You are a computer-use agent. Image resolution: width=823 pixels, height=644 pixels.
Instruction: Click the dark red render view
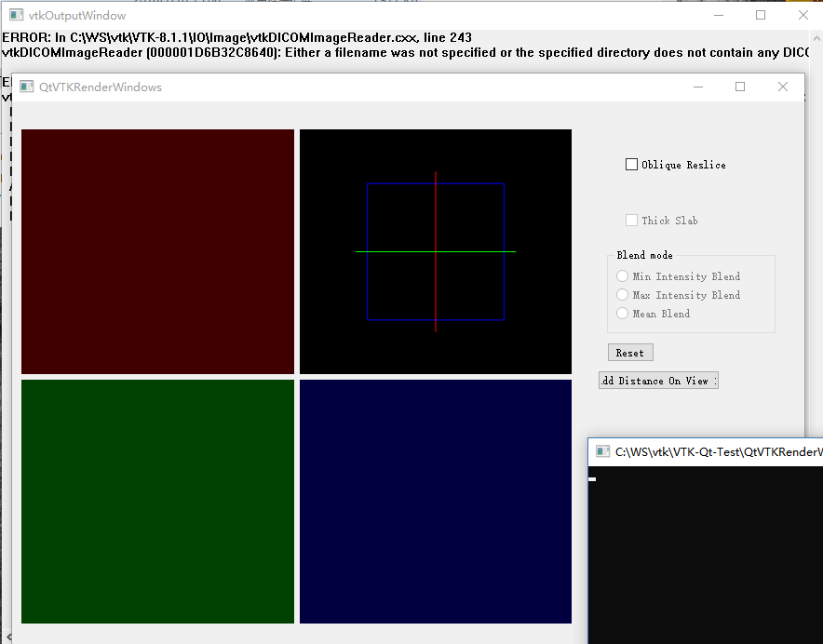coord(157,251)
